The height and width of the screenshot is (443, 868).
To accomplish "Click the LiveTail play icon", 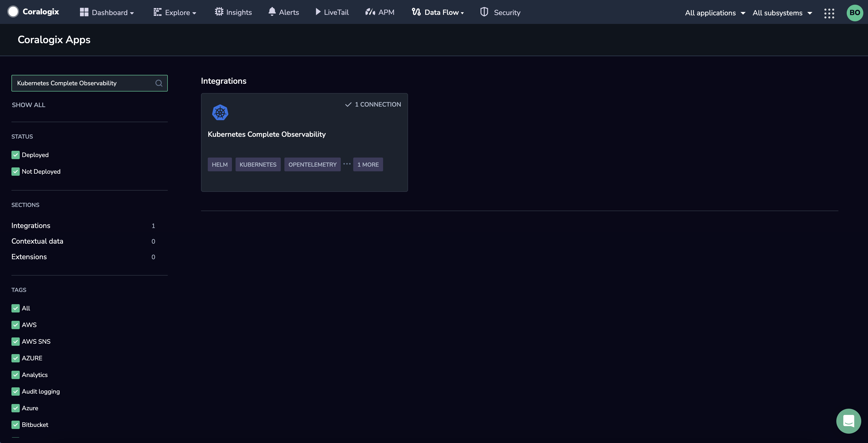I will (x=318, y=12).
